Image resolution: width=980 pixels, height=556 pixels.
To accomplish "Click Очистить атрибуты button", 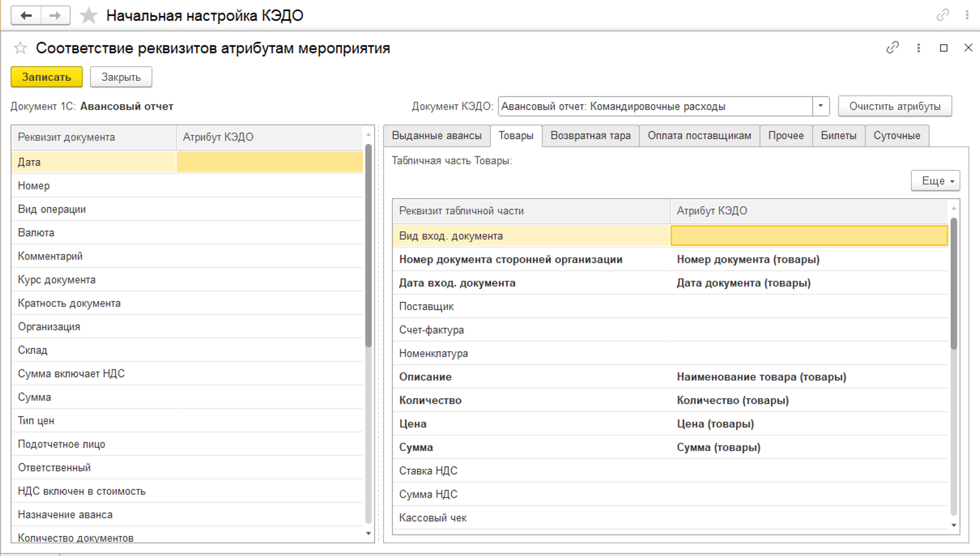I will coord(895,106).
